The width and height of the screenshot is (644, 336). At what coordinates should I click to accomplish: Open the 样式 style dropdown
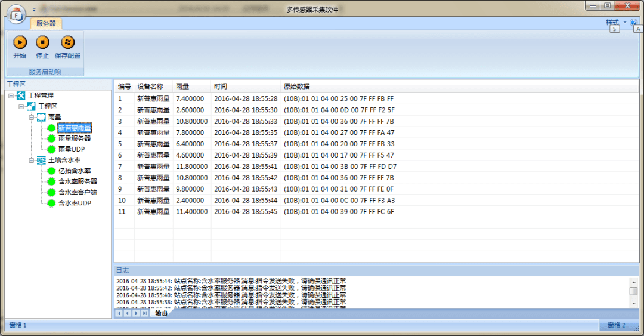[x=615, y=22]
